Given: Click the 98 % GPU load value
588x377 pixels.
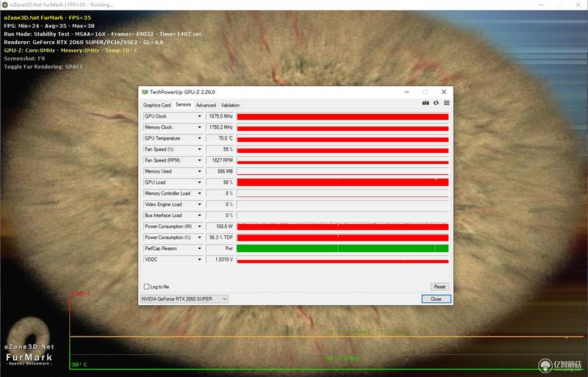Looking at the screenshot, I should pos(220,182).
